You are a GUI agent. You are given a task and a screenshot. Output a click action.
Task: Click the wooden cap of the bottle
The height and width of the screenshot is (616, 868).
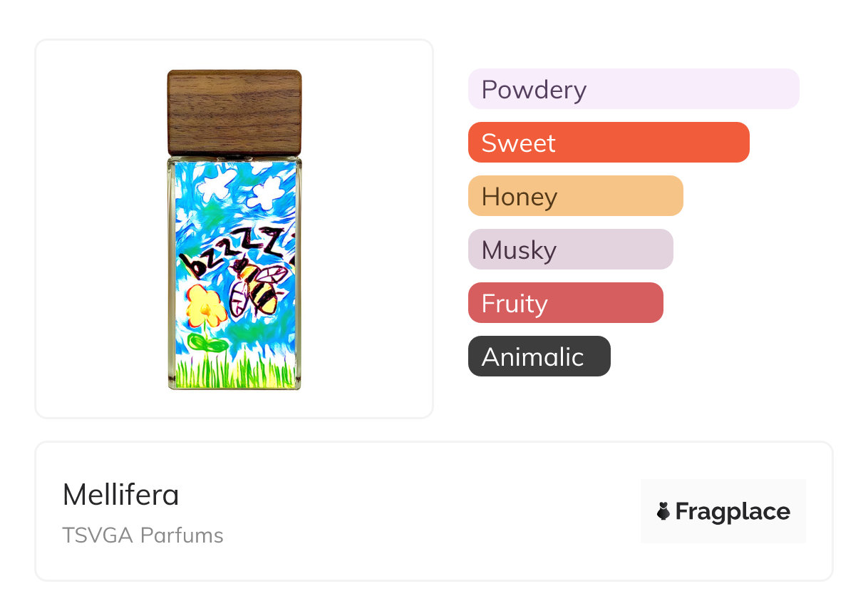[234, 112]
